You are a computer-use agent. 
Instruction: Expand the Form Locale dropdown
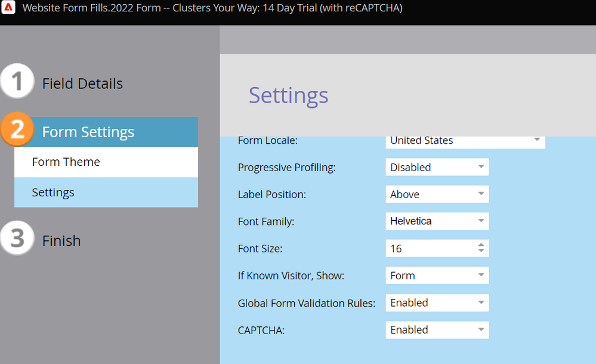tap(465, 140)
